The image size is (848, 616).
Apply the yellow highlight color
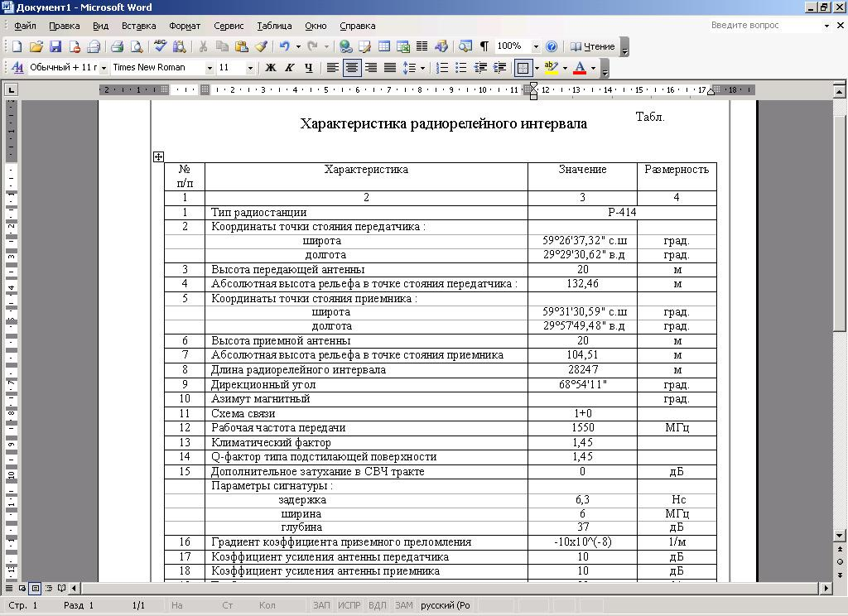click(x=552, y=68)
